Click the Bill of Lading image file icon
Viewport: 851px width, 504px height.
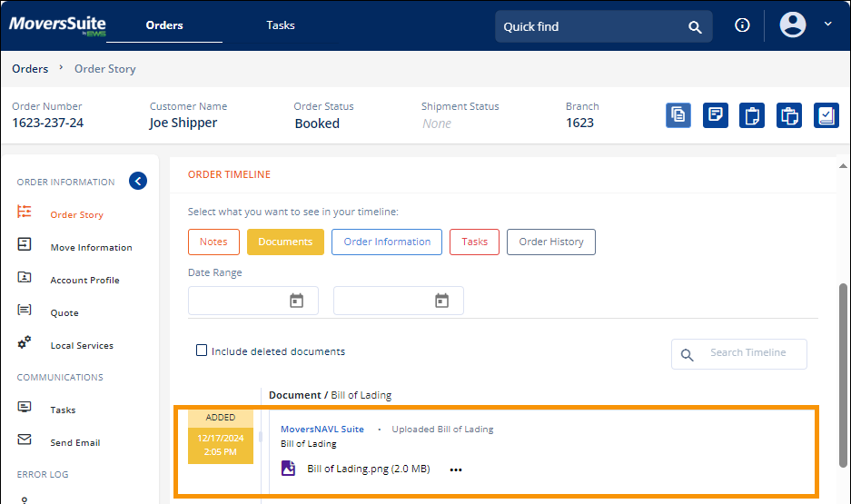(x=288, y=468)
